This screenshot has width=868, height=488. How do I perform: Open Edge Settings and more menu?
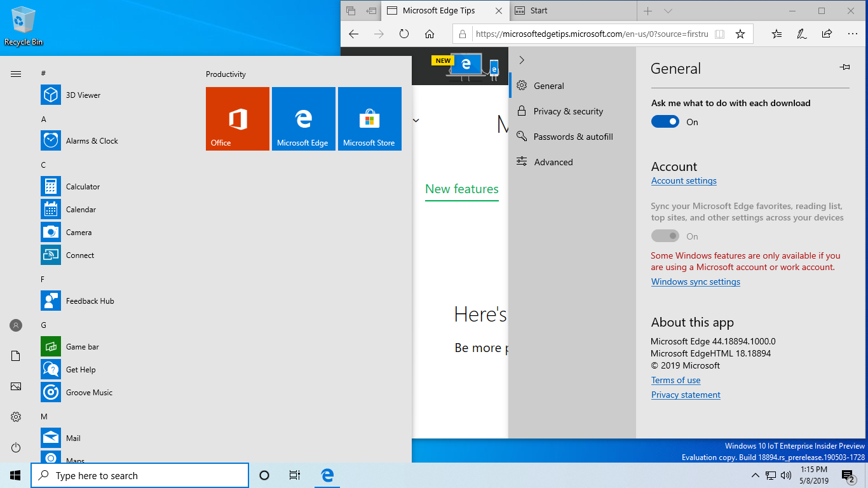(x=852, y=34)
